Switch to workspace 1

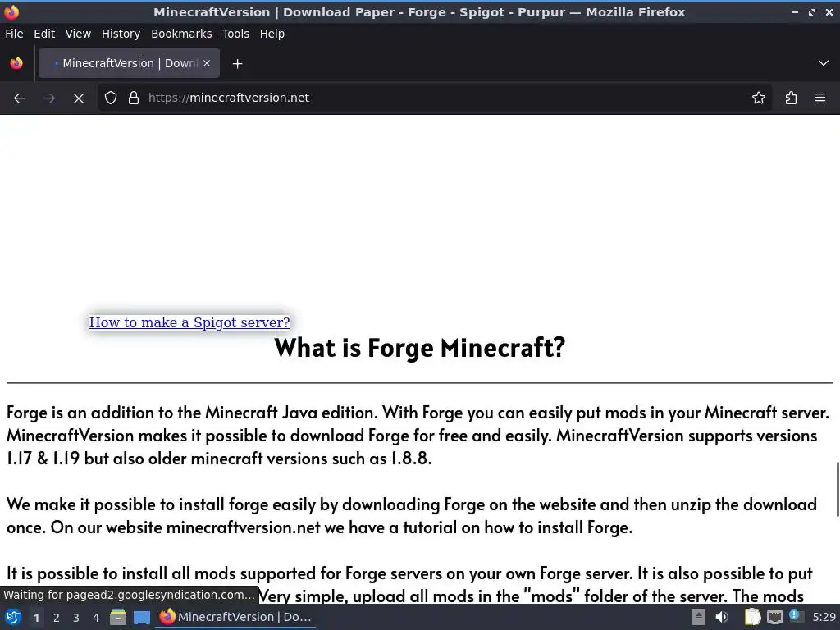(x=36, y=618)
